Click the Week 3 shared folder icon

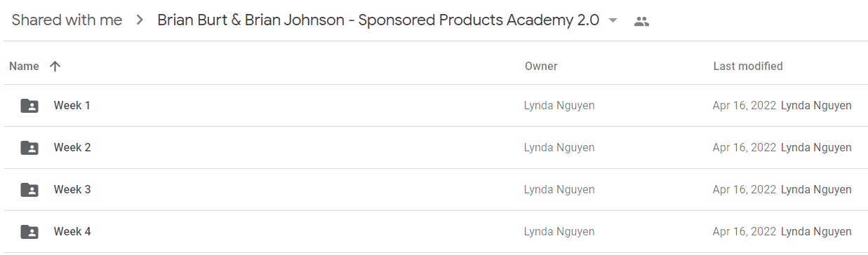pos(29,190)
